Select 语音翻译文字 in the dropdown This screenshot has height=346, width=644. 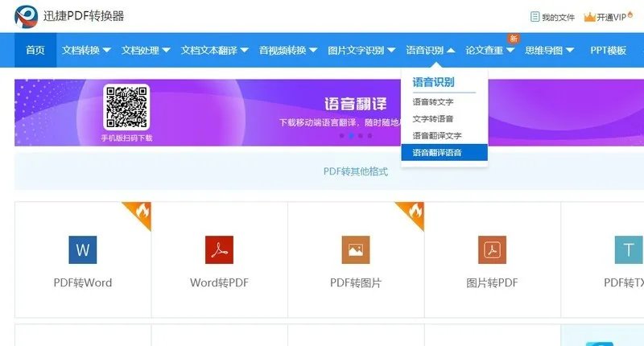437,135
